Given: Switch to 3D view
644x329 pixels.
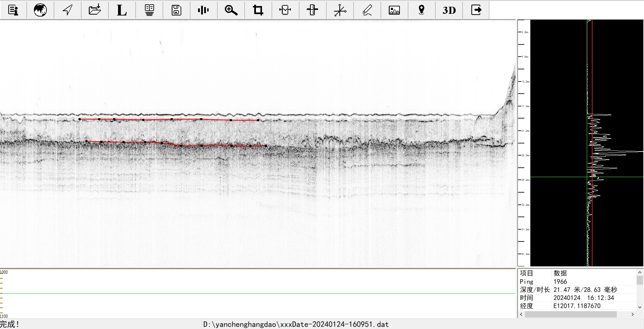Looking at the screenshot, I should 449,10.
